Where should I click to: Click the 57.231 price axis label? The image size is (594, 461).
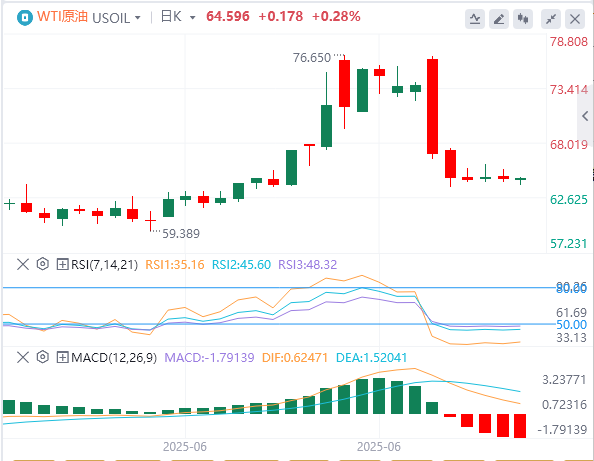point(569,244)
